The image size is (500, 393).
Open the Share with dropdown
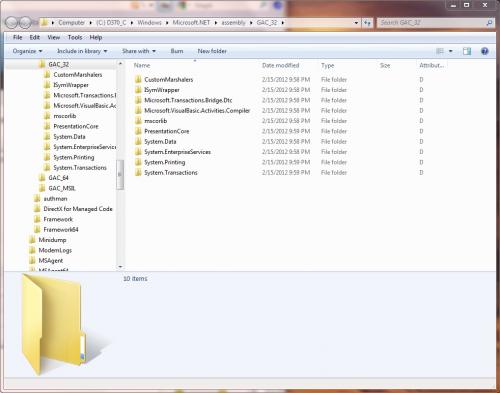pos(139,51)
